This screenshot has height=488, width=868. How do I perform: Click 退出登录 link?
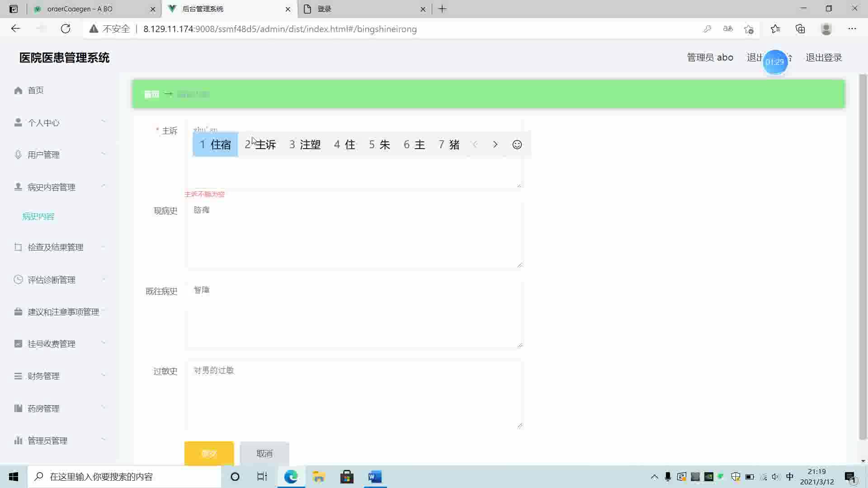(x=824, y=57)
